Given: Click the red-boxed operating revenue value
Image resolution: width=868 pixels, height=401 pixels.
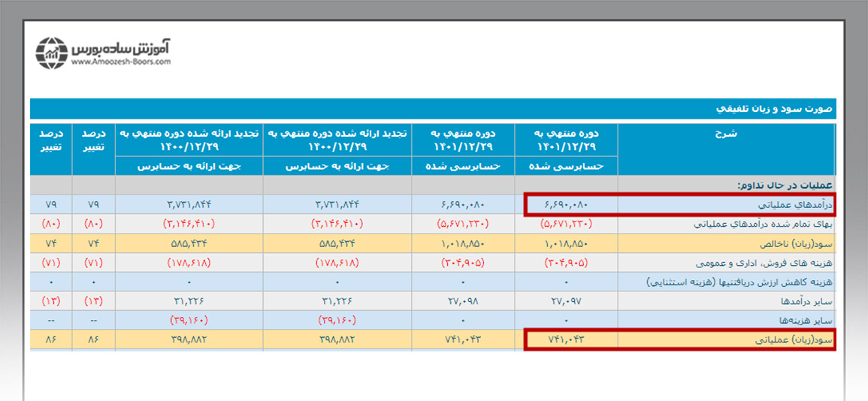Looking at the screenshot, I should coord(567,204).
